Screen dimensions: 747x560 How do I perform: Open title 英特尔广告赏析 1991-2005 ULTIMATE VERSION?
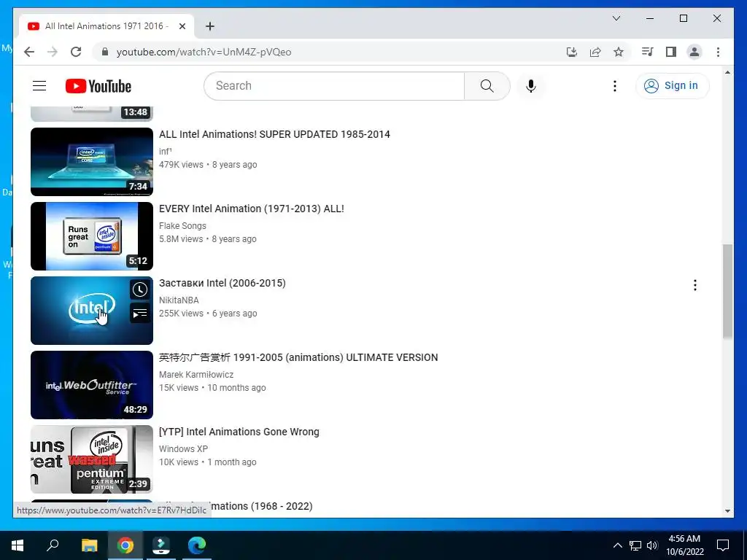tap(298, 357)
